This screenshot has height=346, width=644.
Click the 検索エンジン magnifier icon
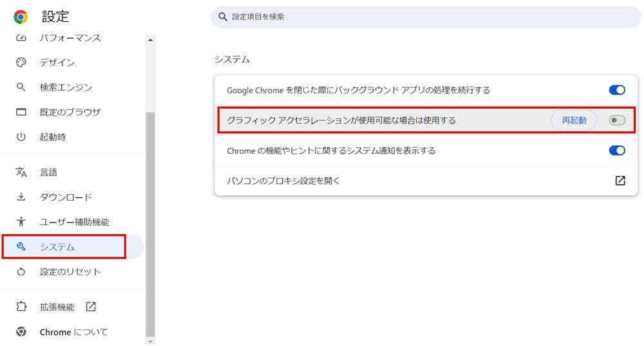tap(21, 87)
